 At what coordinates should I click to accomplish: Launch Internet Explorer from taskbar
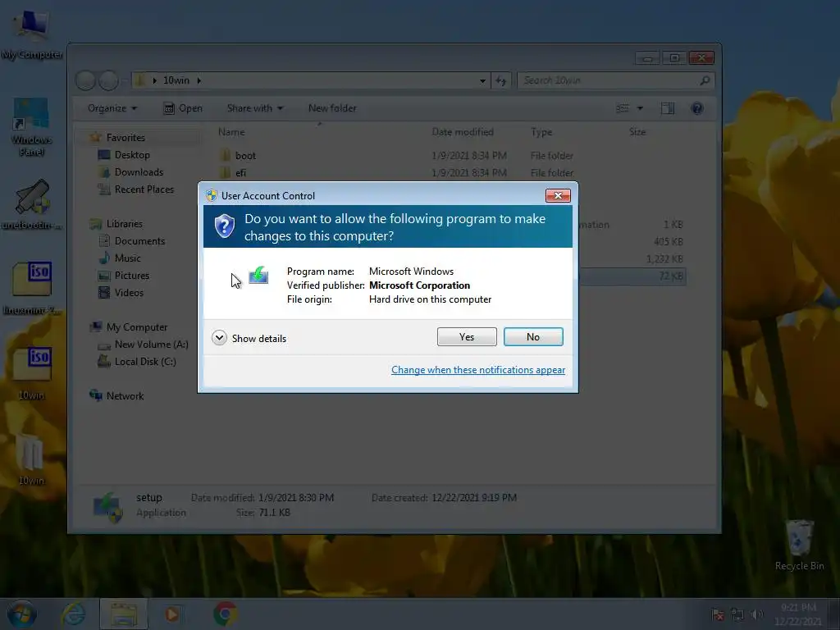[73, 614]
